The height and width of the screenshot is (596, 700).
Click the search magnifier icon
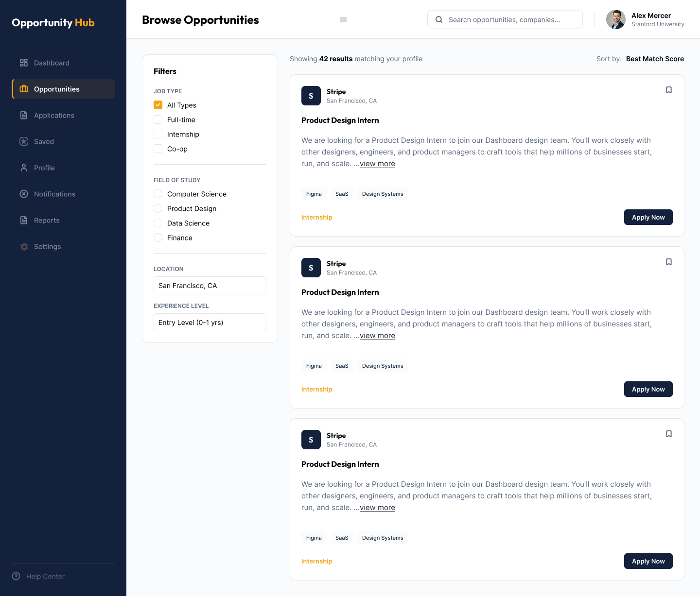click(x=439, y=19)
